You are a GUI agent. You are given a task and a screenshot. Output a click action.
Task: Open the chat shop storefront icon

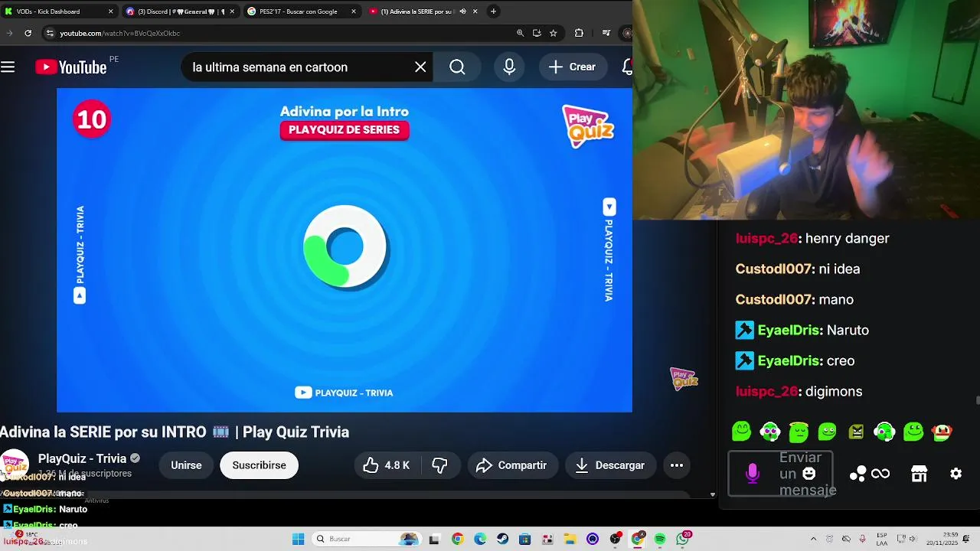coord(920,474)
